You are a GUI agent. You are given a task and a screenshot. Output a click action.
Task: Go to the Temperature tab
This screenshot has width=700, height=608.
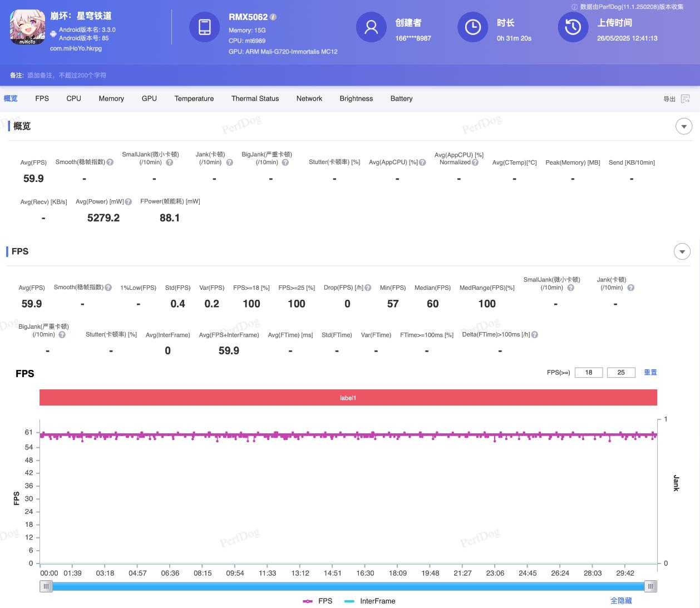[x=194, y=98]
